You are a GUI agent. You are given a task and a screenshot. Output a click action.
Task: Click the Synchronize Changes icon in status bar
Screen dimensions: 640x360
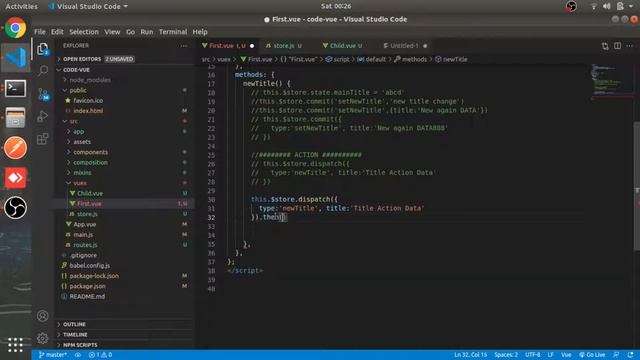(x=78, y=355)
